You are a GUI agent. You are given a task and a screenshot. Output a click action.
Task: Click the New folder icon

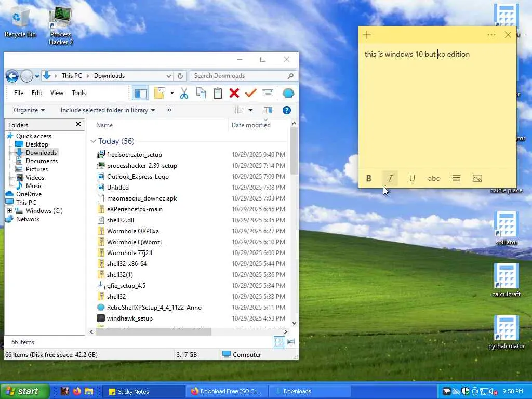click(159, 93)
